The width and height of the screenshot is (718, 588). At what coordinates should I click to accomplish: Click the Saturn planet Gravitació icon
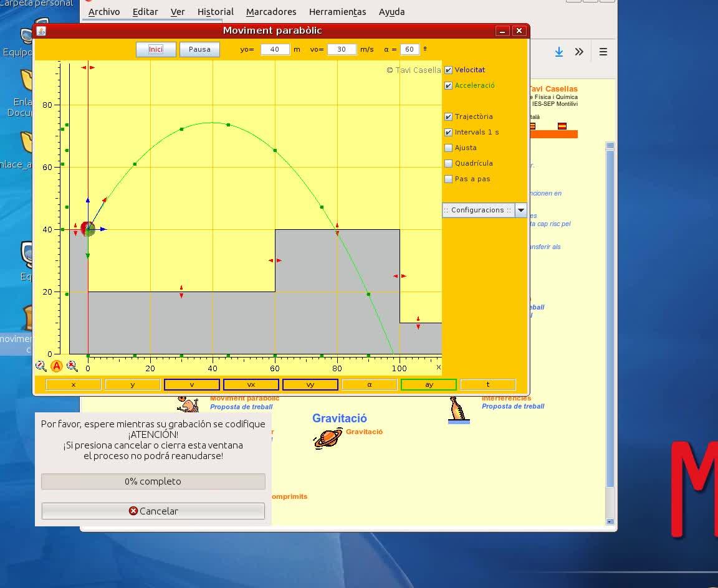(x=327, y=437)
